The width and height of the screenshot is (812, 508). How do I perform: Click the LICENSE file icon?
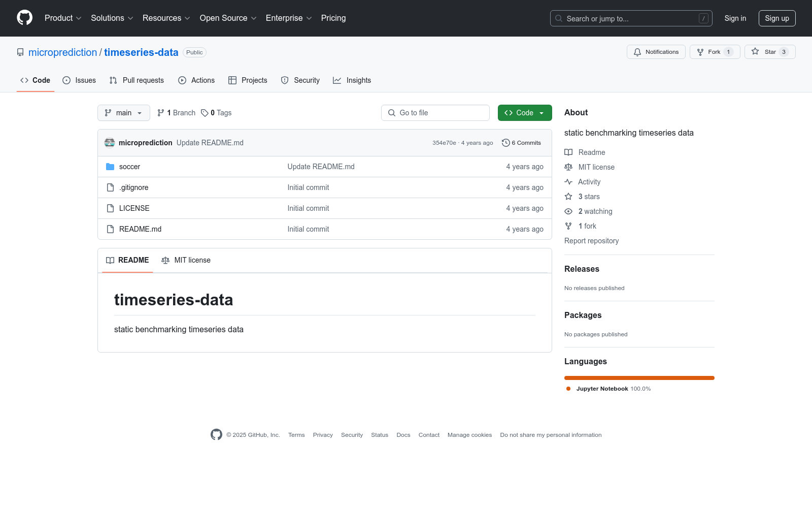pyautogui.click(x=110, y=208)
